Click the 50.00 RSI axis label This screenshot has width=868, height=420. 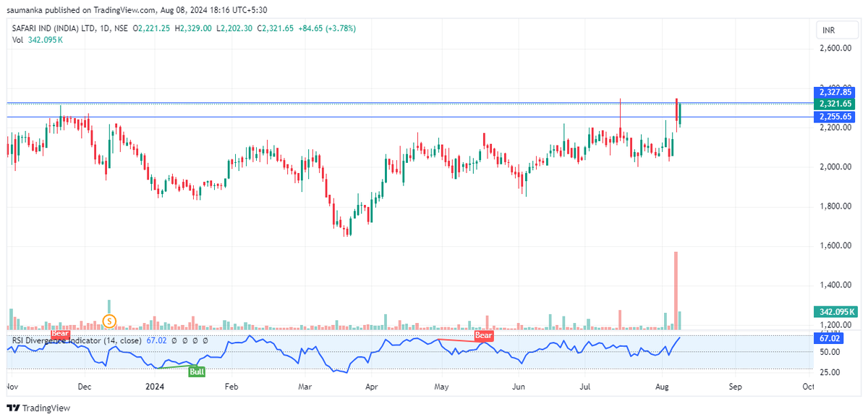coord(830,352)
